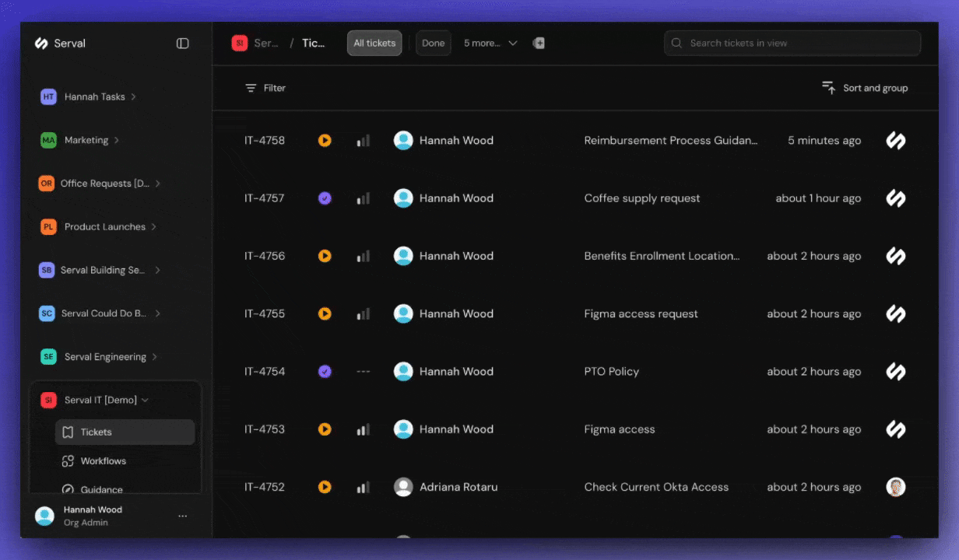Image resolution: width=959 pixels, height=560 pixels.
Task: Click the purple status icon on IT-4754
Action: point(325,371)
